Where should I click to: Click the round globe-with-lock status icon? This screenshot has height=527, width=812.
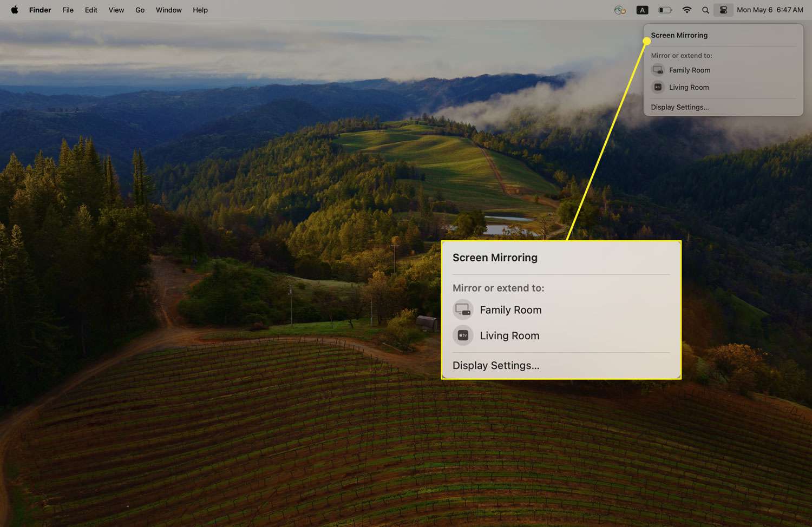pos(620,10)
